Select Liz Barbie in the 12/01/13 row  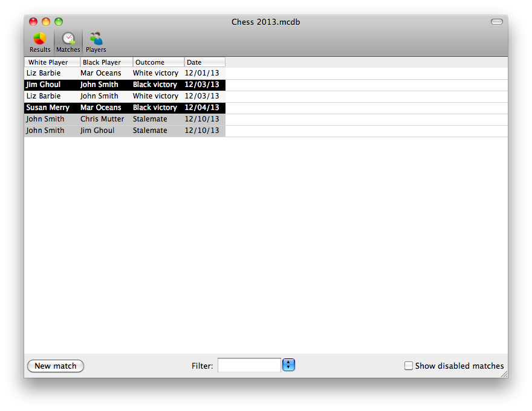(44, 73)
